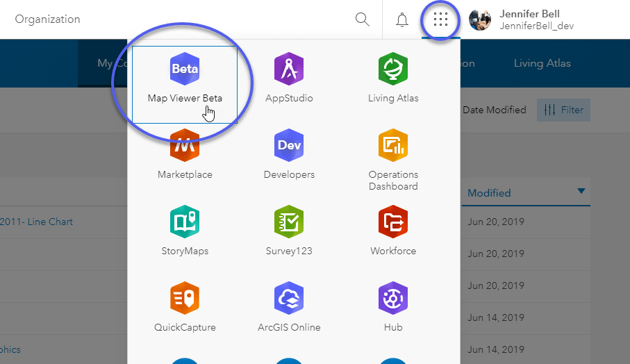Click the Filter button
The image size is (630, 364).
pos(564,110)
